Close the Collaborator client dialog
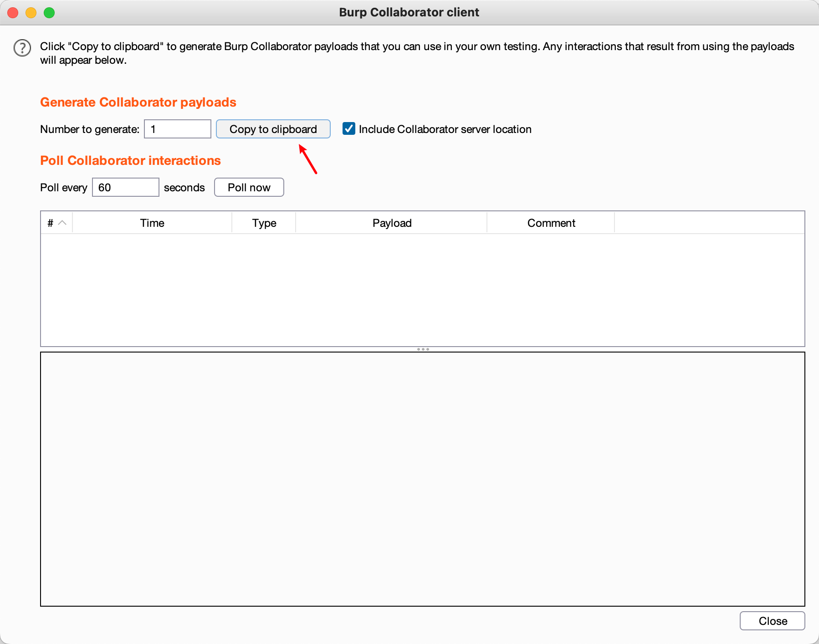819x644 pixels. tap(773, 621)
